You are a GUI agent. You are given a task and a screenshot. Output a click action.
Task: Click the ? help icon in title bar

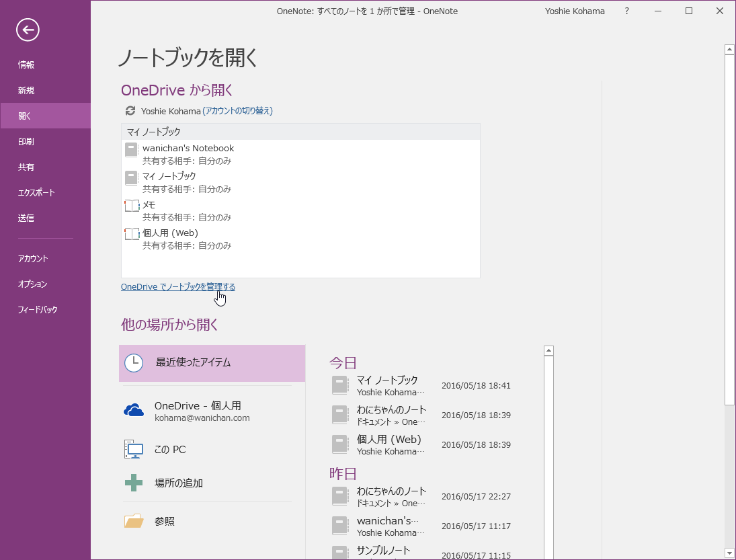(x=626, y=11)
